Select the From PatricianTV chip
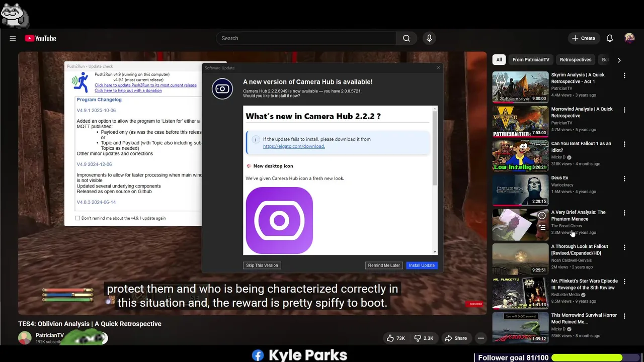This screenshot has height=362, width=644. [531, 60]
